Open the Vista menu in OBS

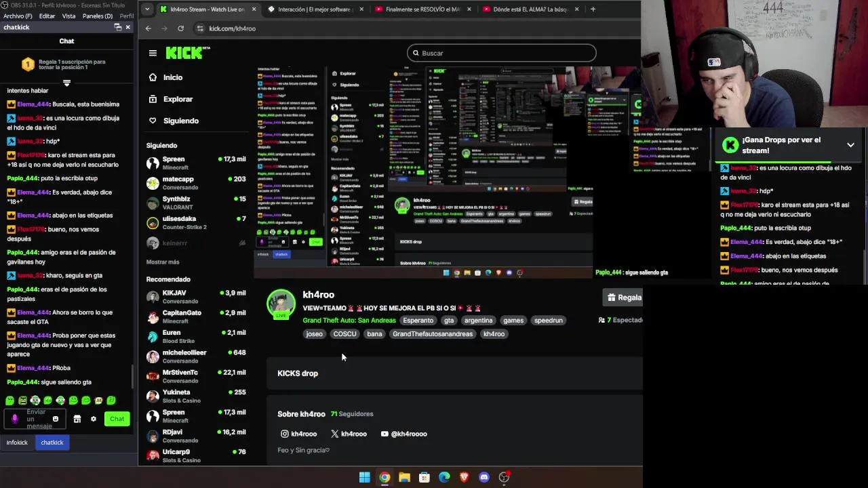(68, 16)
